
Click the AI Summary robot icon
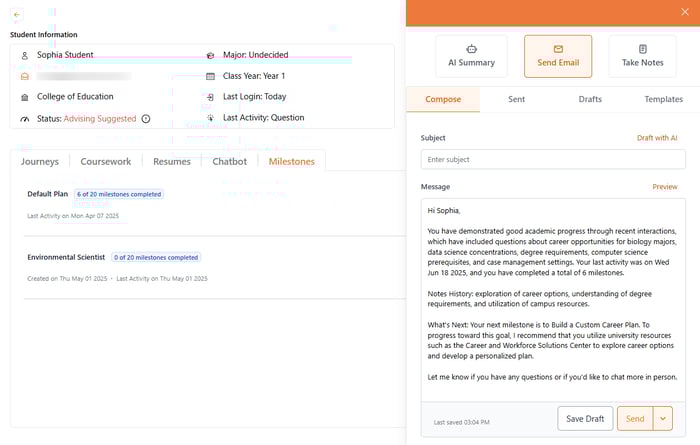click(x=471, y=49)
